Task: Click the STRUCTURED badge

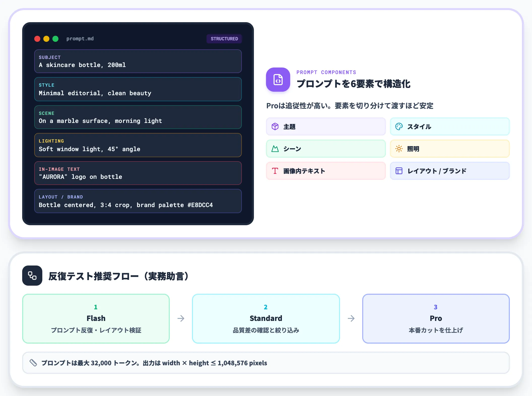Action: pos(224,39)
